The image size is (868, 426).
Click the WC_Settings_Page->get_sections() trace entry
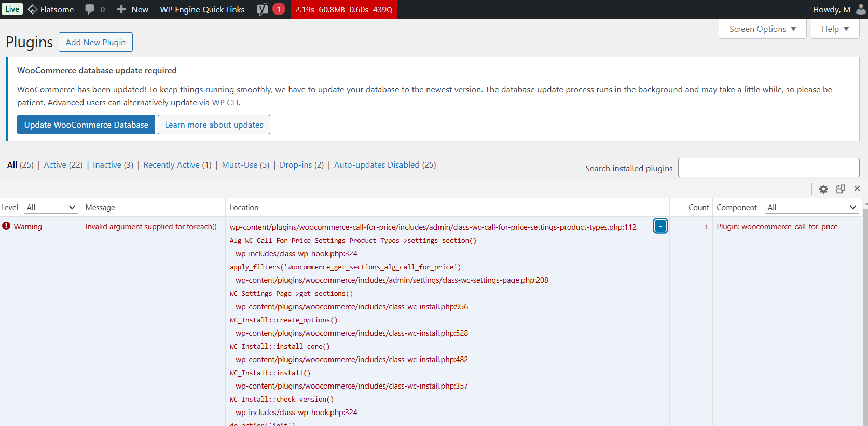coord(292,294)
